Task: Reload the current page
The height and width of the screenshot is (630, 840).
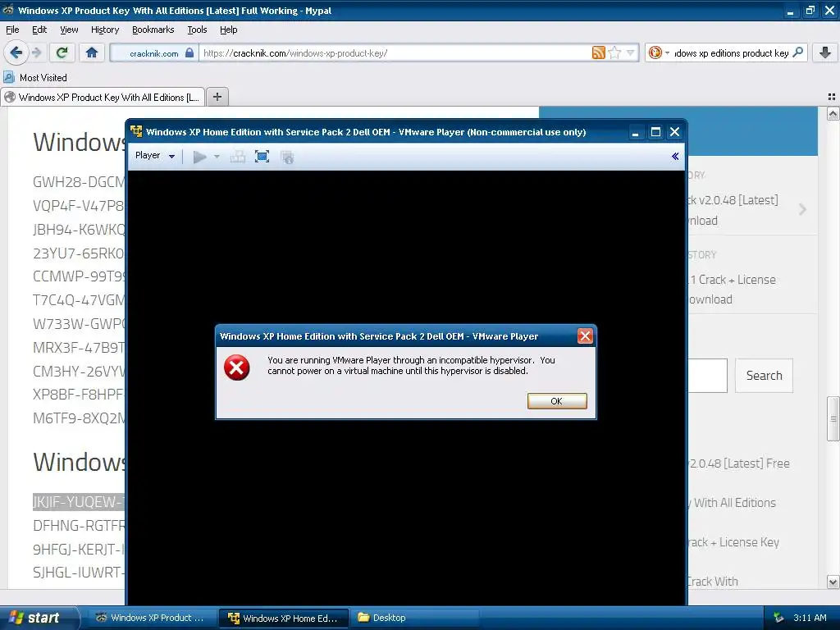Action: 62,52
